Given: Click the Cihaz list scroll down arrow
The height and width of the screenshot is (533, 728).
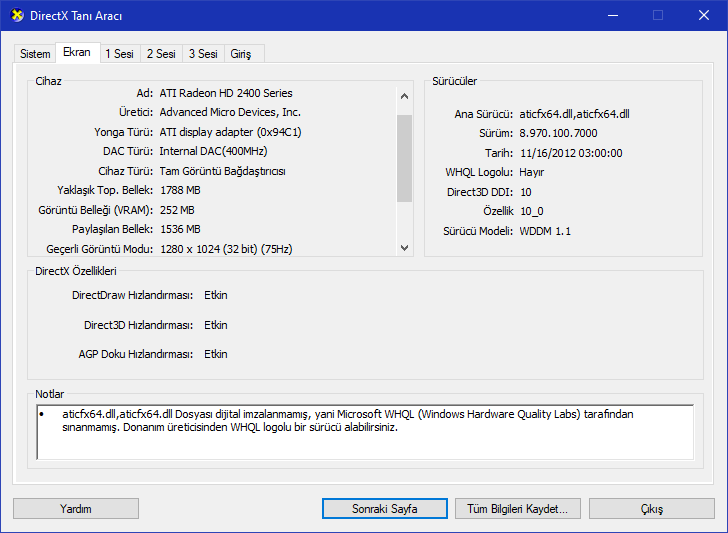Looking at the screenshot, I should [404, 247].
